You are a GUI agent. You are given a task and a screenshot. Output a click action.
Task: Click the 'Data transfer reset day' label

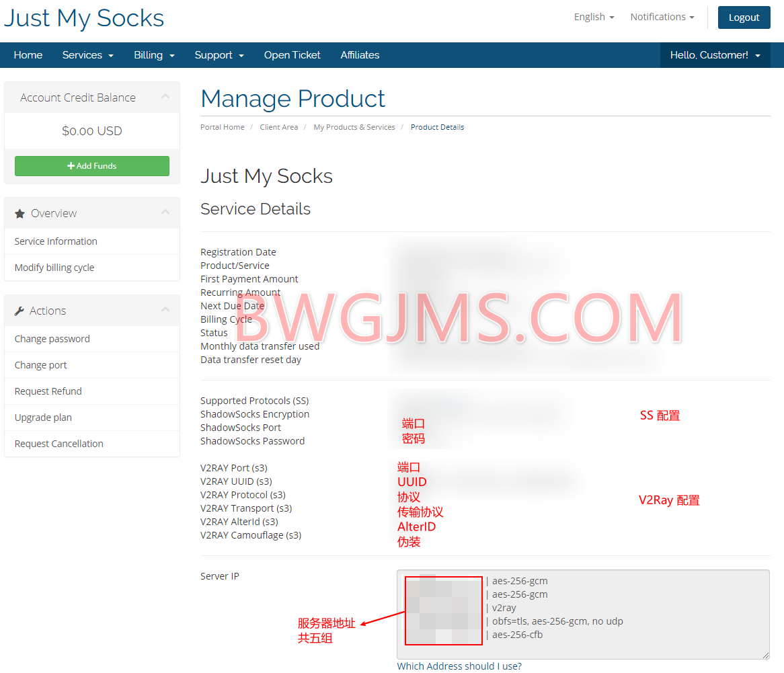(x=251, y=360)
